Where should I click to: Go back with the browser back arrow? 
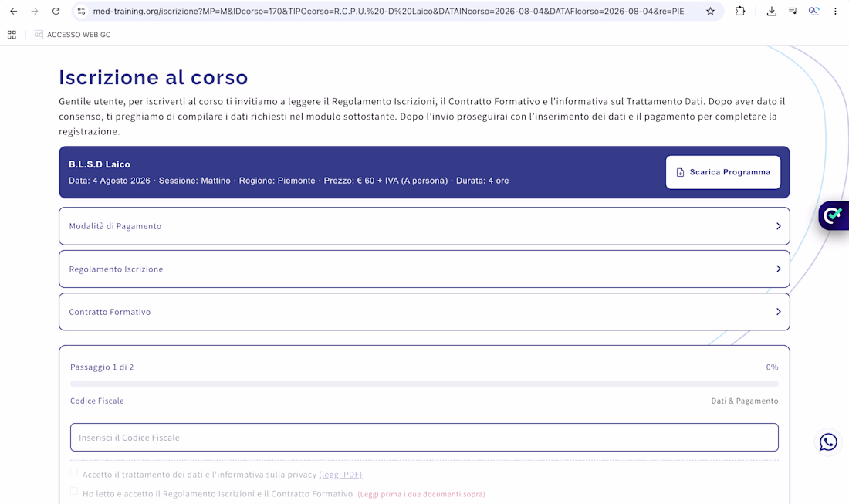[x=14, y=11]
